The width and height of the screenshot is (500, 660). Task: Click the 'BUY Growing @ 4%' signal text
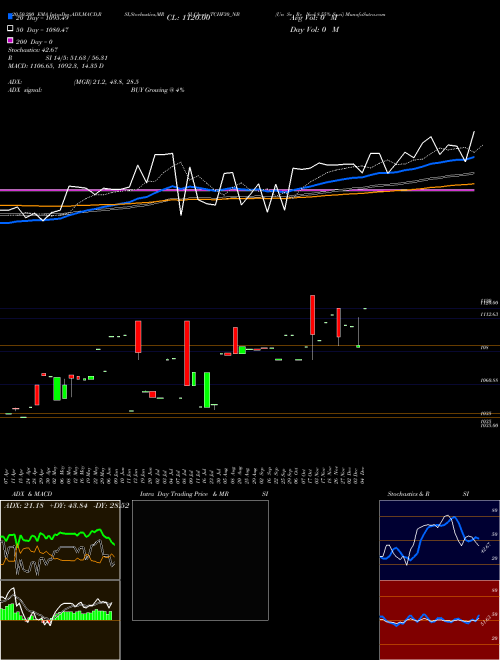coord(157,90)
